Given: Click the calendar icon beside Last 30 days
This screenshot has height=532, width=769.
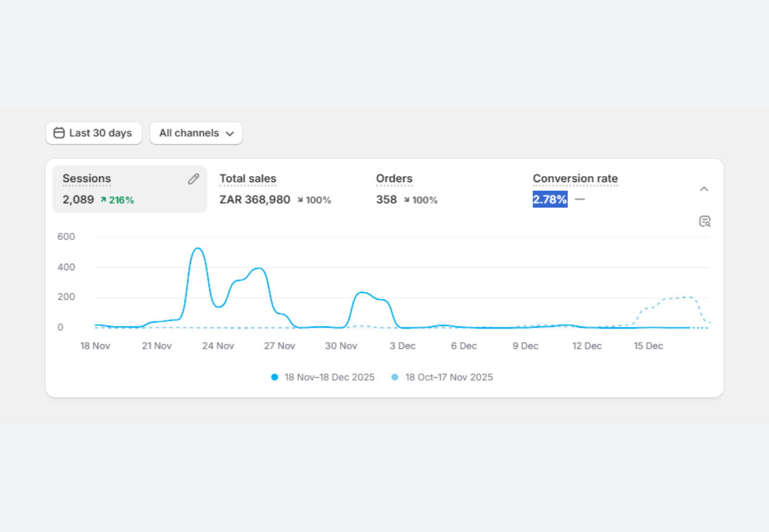Looking at the screenshot, I should [59, 133].
